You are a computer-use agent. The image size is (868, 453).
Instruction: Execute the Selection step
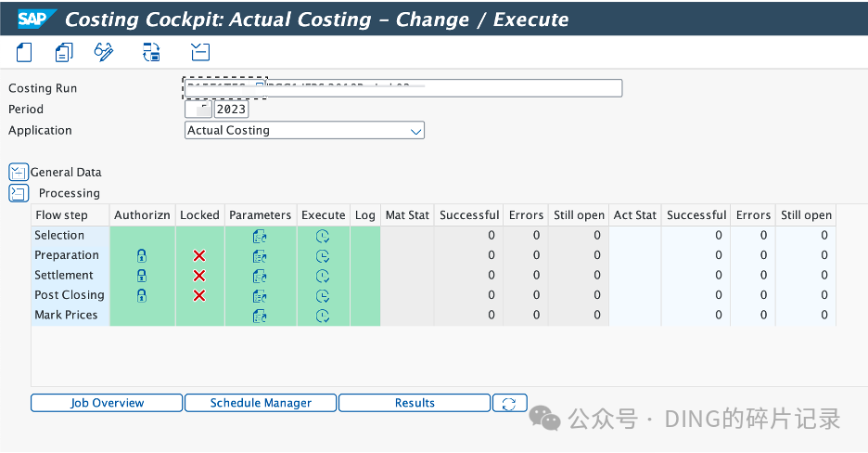[x=323, y=237]
